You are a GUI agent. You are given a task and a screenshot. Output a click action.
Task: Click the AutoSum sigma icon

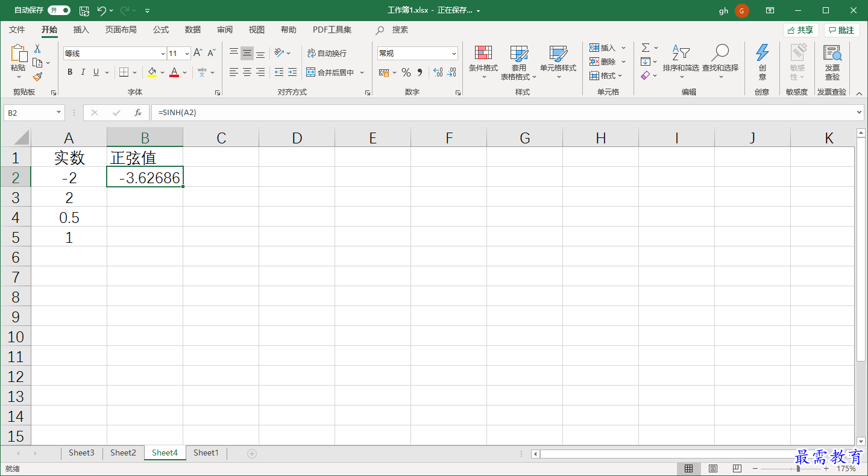tap(646, 48)
